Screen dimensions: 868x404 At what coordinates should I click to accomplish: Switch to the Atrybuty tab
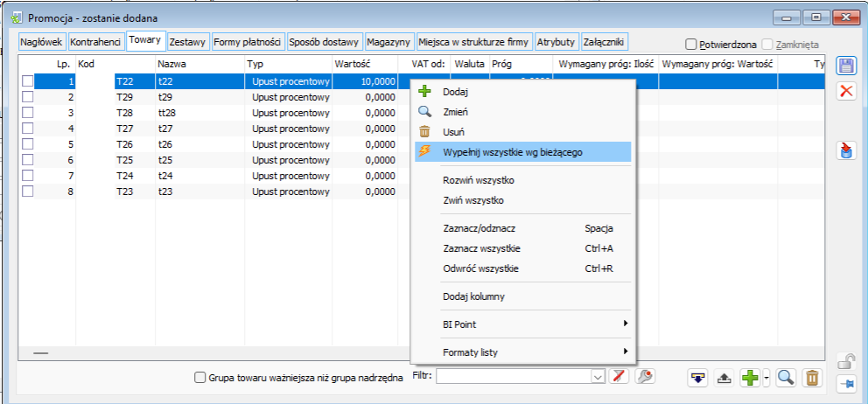[x=557, y=41]
